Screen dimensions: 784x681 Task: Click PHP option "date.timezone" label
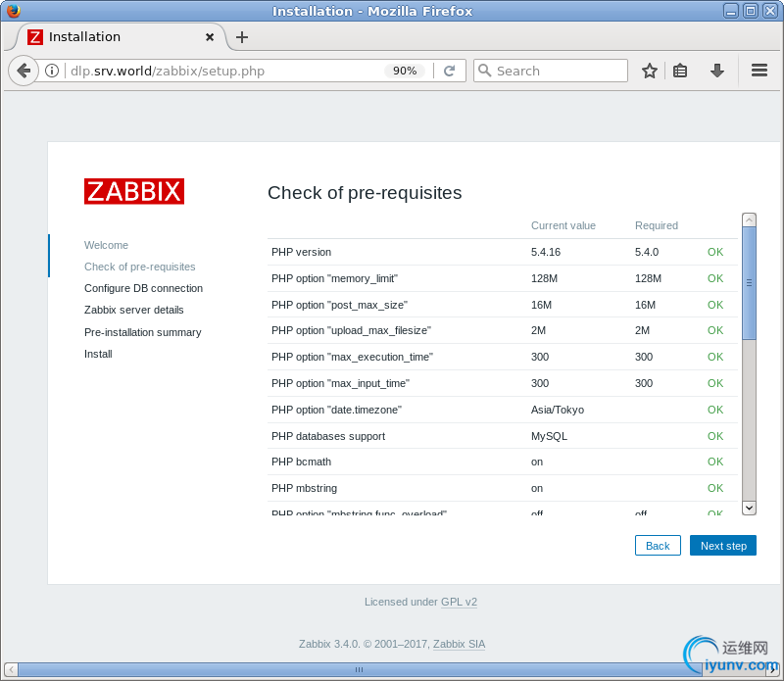pos(336,410)
